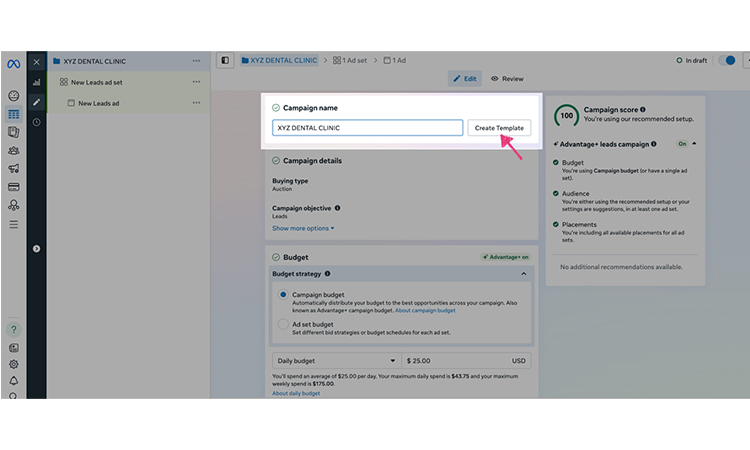Click the Campaign name input field
This screenshot has width=750, height=450.
tap(367, 128)
